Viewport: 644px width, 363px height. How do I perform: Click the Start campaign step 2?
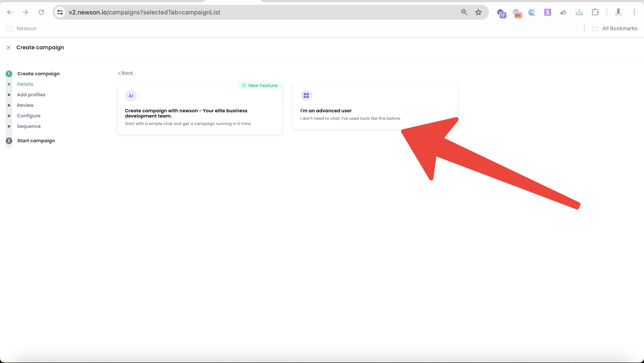pyautogui.click(x=36, y=141)
